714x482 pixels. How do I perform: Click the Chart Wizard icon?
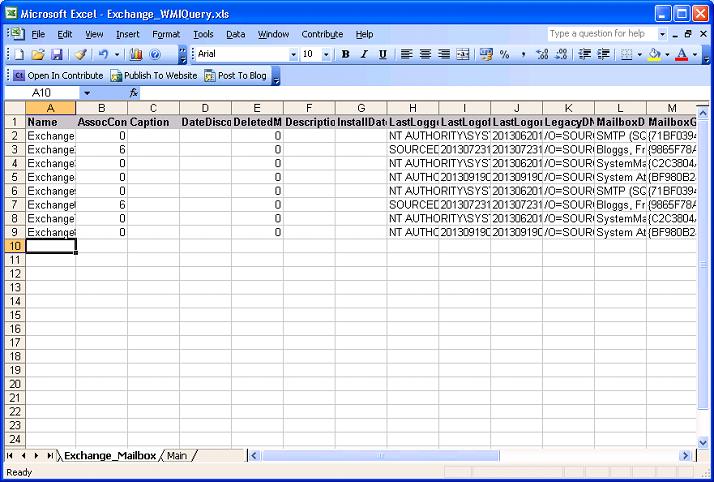tap(136, 54)
